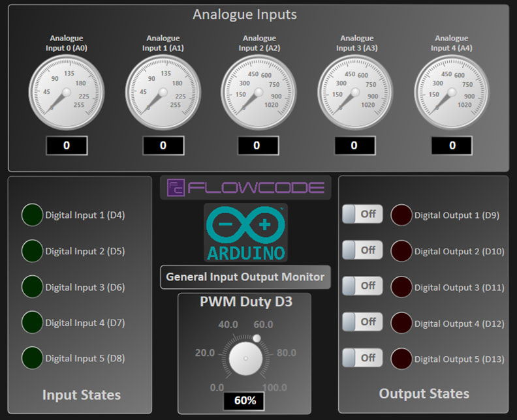Select the Analogue Input 2 (A2) gauge dial

(x=259, y=92)
